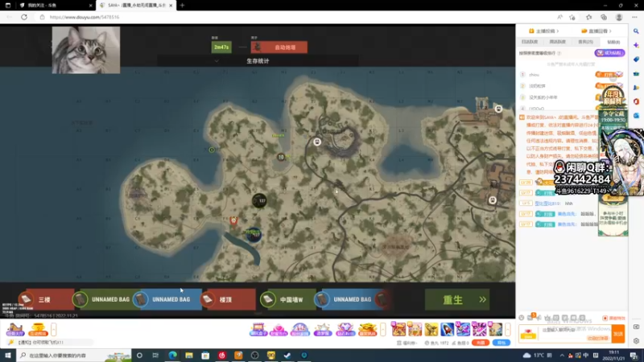Toggle the 屏蔽特效 effects block option
This screenshot has height=362, width=644.
(614, 318)
